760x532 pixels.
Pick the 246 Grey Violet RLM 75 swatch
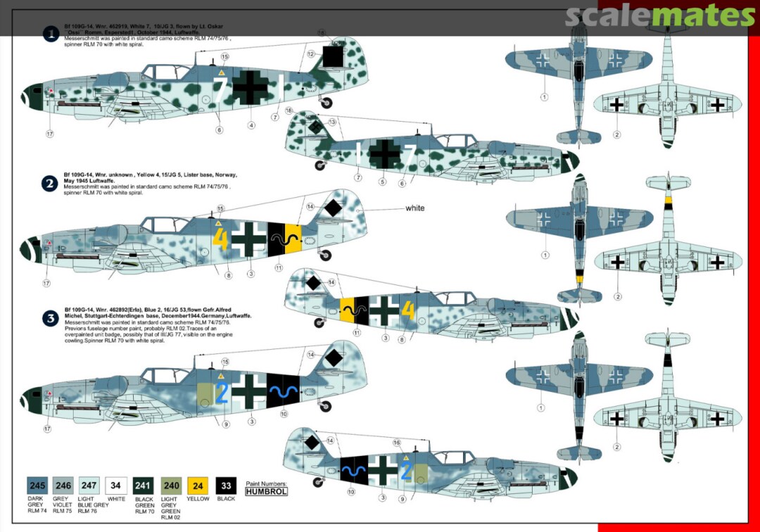click(x=63, y=485)
